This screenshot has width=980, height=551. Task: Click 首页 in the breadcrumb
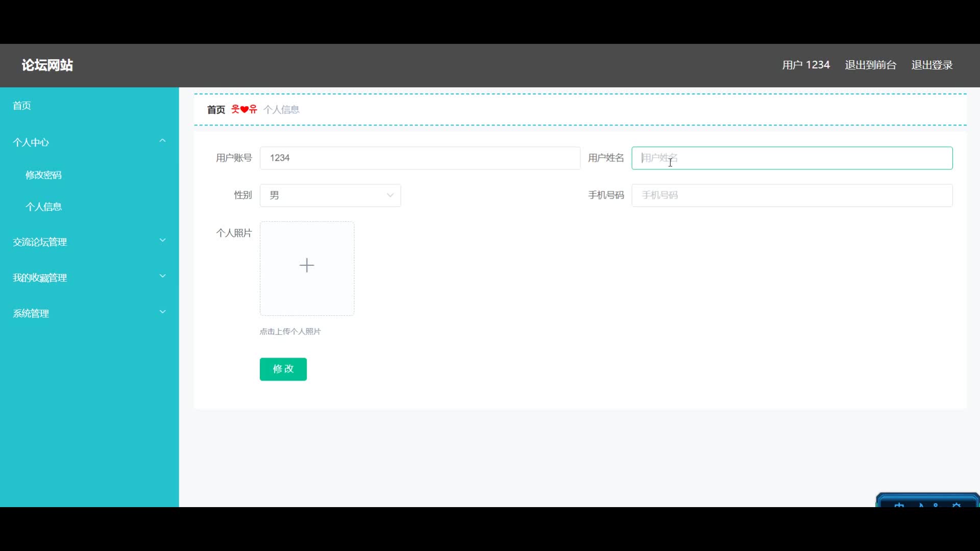pos(216,109)
